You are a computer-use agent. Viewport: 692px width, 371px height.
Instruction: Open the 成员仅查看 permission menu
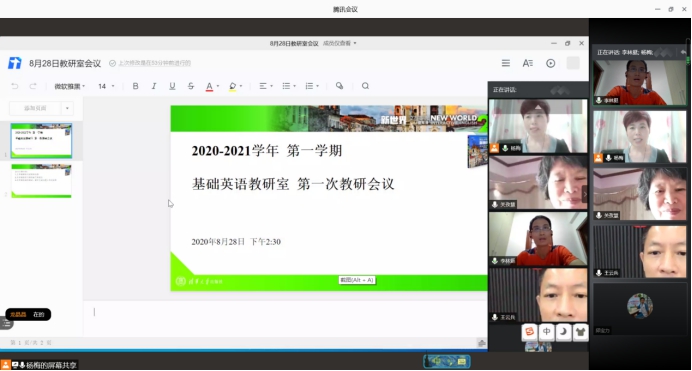point(340,43)
